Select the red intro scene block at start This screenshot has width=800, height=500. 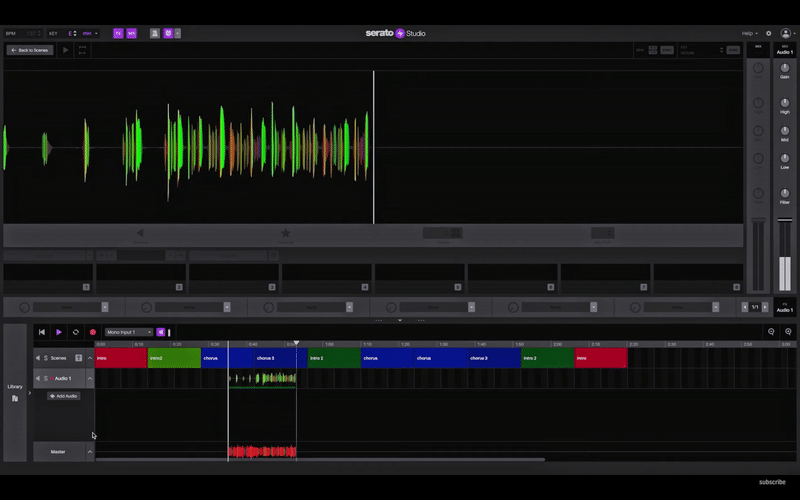point(121,358)
